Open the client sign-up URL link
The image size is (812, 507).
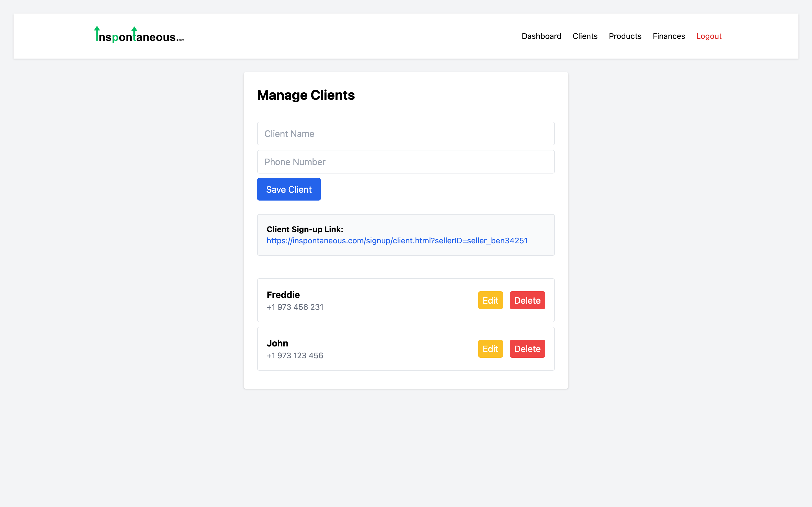397,241
